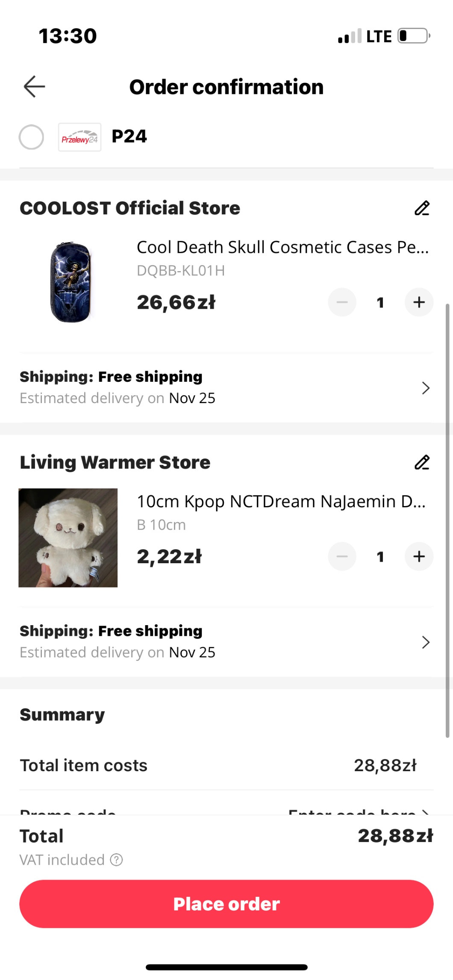The width and height of the screenshot is (453, 980).
Task: Edit the Living Warmer Store order
Action: click(x=422, y=462)
